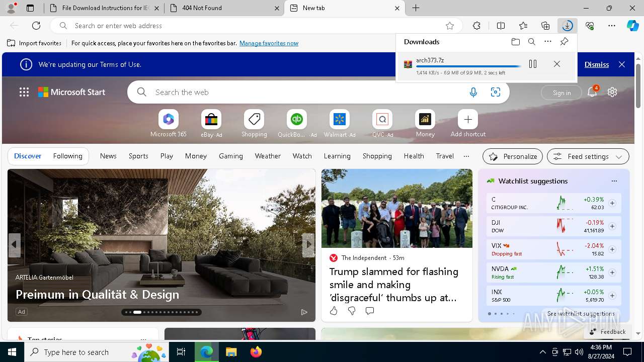Sign in to Microsoft Start
Image resolution: width=644 pixels, height=362 pixels.
pyautogui.click(x=561, y=93)
